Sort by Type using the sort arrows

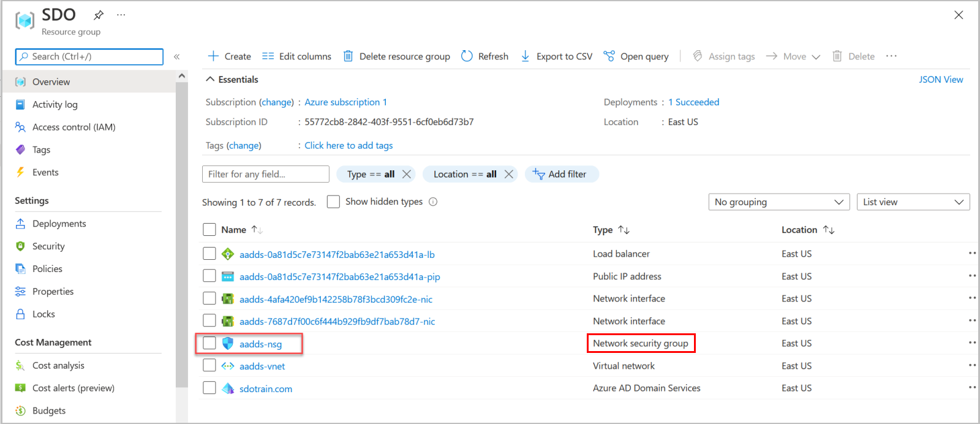tap(624, 230)
